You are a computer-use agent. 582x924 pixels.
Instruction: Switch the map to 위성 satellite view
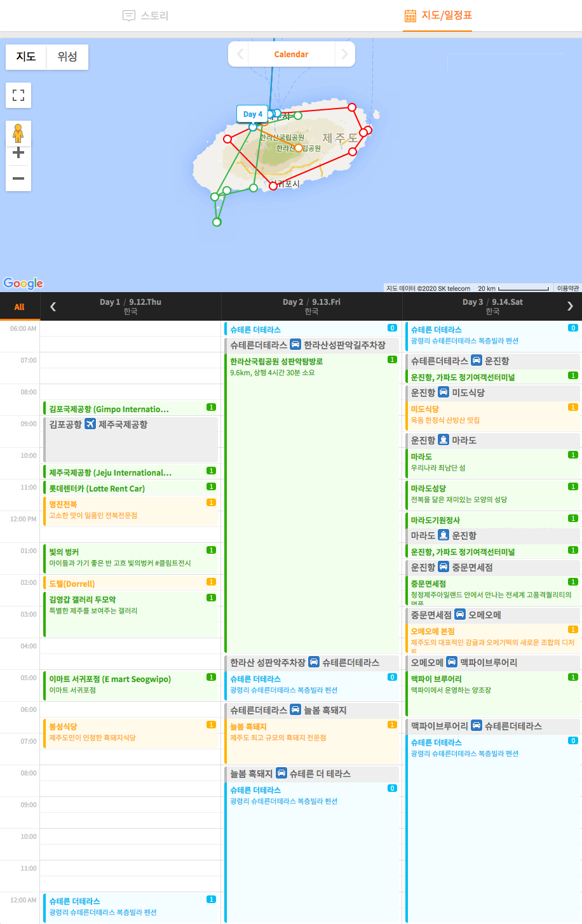pos(67,57)
